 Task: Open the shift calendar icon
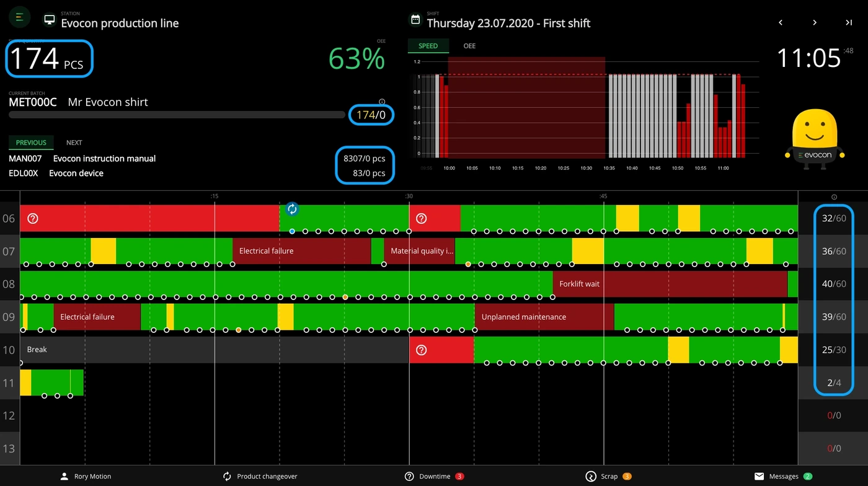tap(415, 20)
